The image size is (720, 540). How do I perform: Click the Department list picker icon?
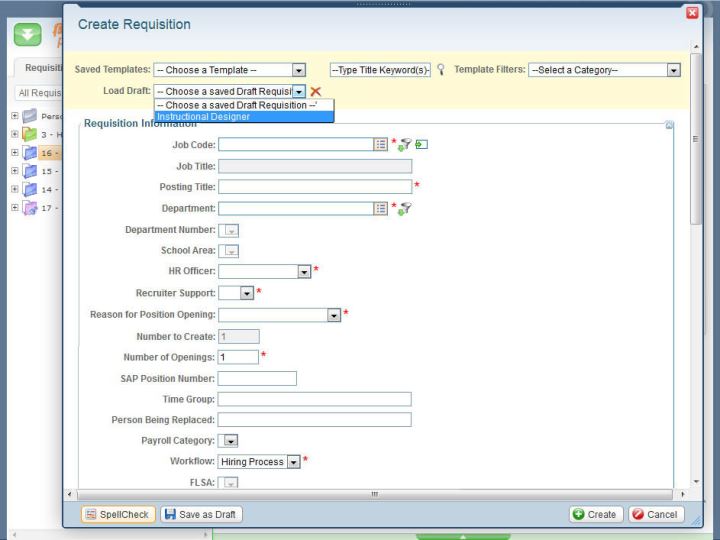(380, 208)
